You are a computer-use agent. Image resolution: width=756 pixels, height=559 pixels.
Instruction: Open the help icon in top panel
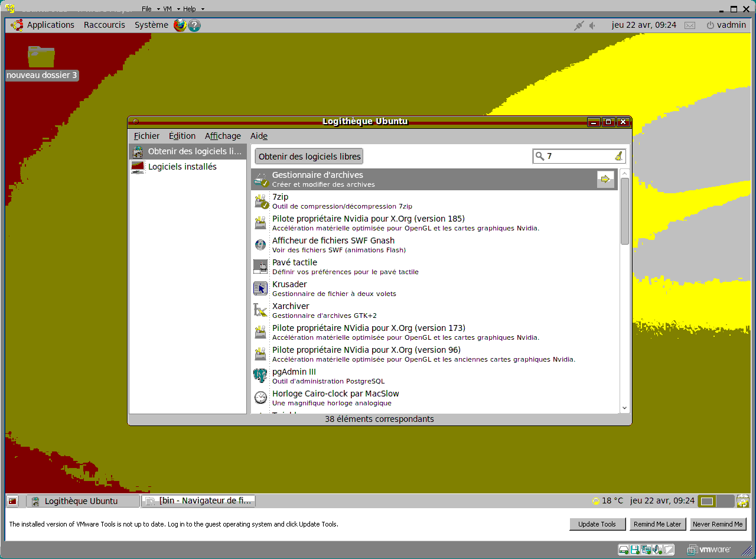[194, 25]
